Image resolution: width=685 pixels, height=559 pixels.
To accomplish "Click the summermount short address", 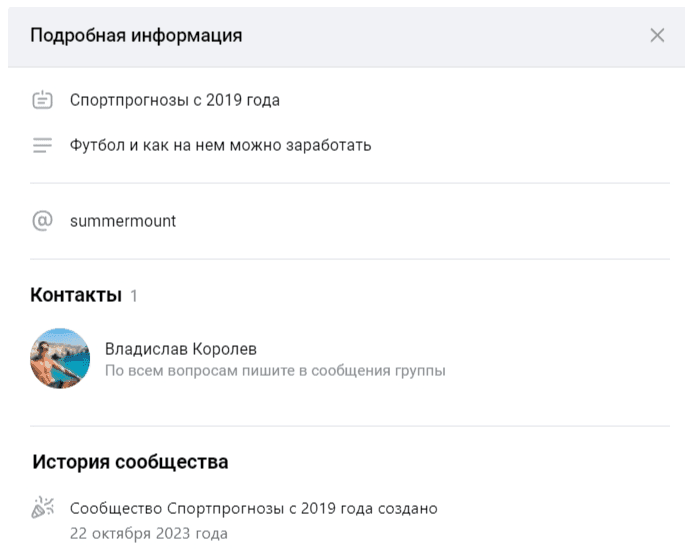I will pos(123,221).
